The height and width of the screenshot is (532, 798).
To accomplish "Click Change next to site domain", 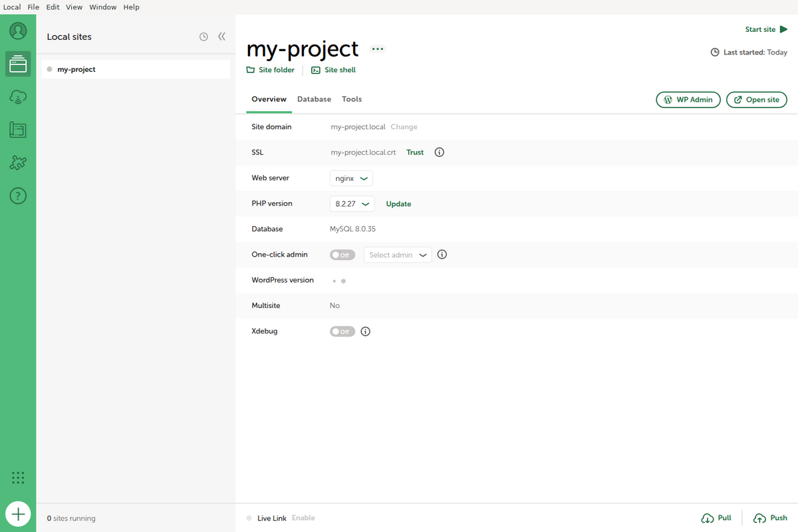I will [404, 126].
